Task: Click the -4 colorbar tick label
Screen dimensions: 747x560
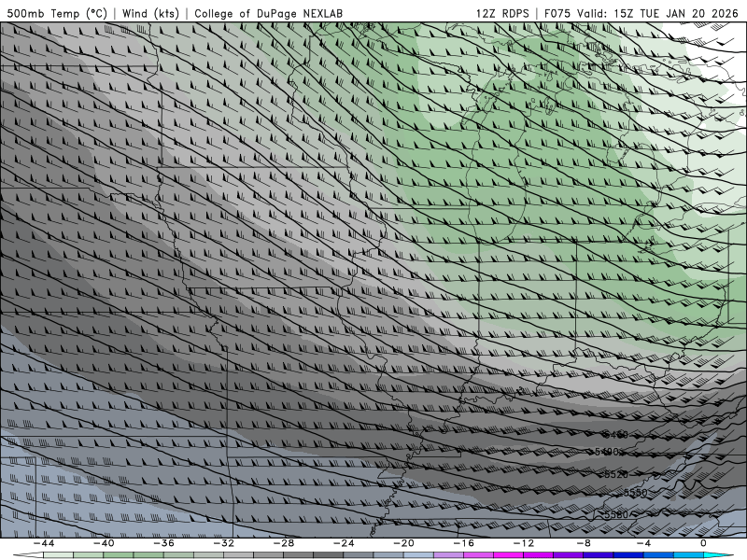Action: click(x=643, y=543)
